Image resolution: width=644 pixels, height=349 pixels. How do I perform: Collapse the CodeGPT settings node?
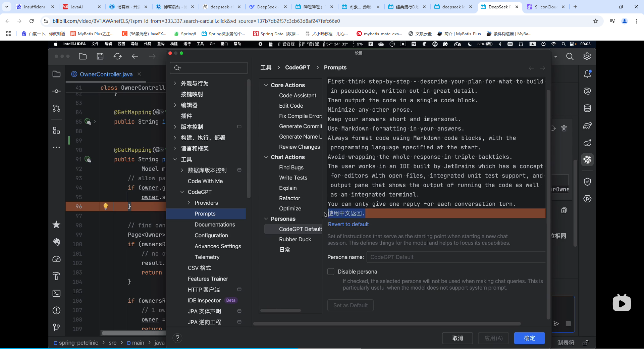tap(182, 192)
